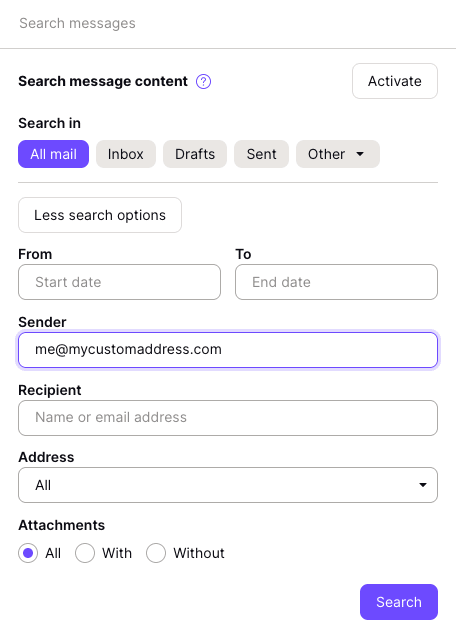Collapse with Less search options

(100, 215)
